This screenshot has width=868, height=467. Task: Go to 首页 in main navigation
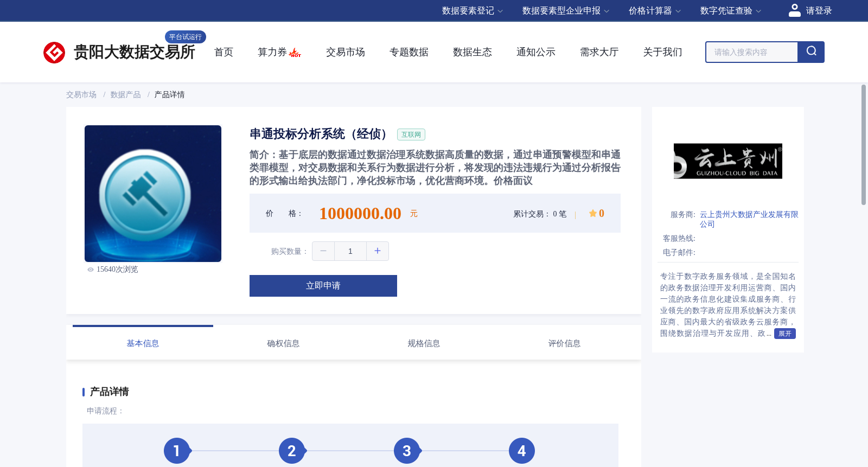tap(224, 52)
